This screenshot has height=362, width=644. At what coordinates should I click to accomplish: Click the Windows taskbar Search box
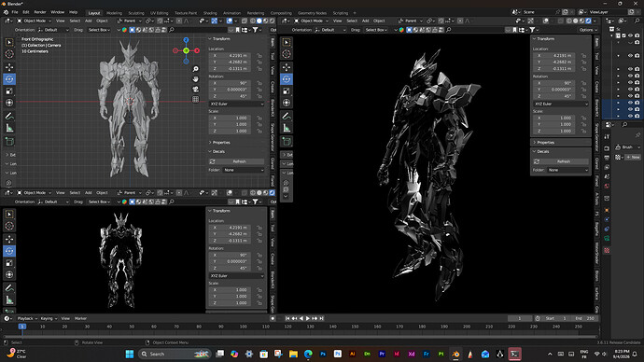(175, 354)
